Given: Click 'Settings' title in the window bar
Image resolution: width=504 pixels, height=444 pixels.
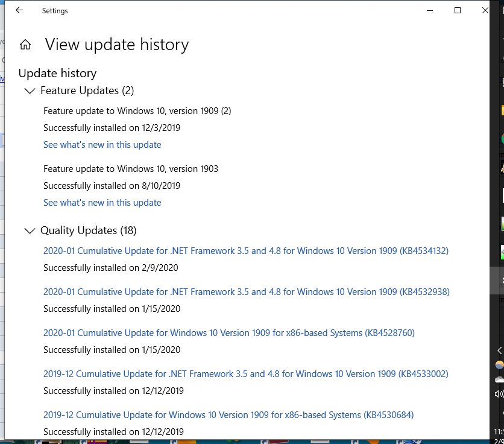Looking at the screenshot, I should point(55,11).
